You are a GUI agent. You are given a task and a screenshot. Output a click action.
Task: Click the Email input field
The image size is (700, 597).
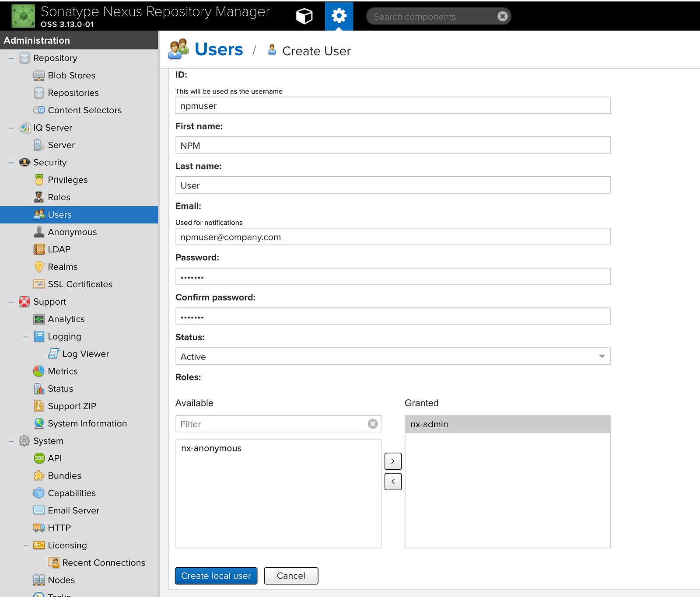[x=393, y=237]
